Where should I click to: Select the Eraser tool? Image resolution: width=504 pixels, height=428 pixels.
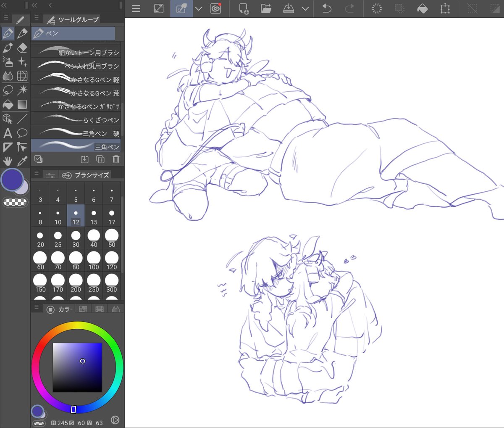pos(22,48)
